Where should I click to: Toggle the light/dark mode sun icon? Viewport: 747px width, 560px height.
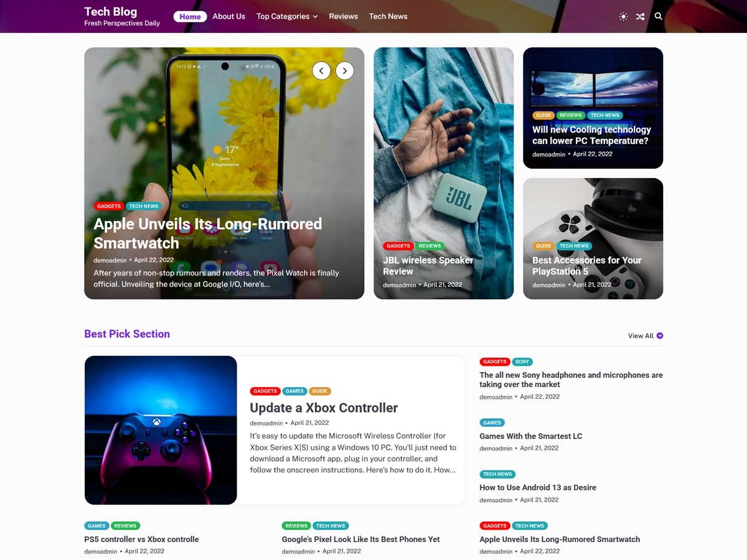point(623,17)
